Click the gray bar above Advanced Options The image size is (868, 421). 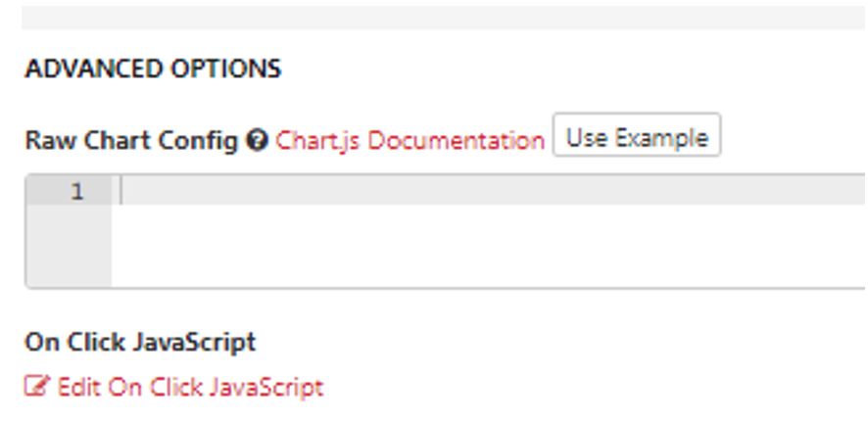coord(445,18)
